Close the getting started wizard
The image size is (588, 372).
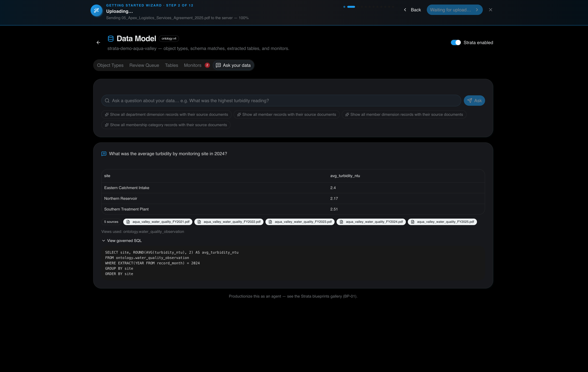click(491, 10)
